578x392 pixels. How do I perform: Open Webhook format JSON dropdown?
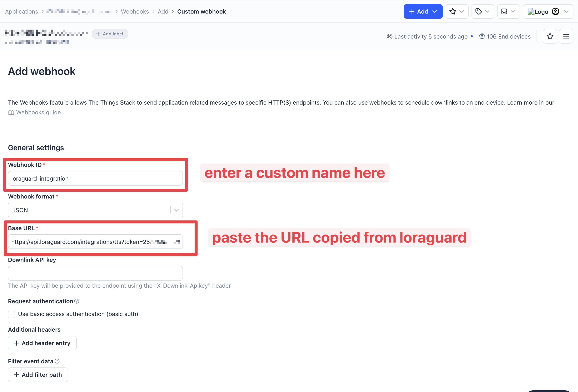point(95,210)
